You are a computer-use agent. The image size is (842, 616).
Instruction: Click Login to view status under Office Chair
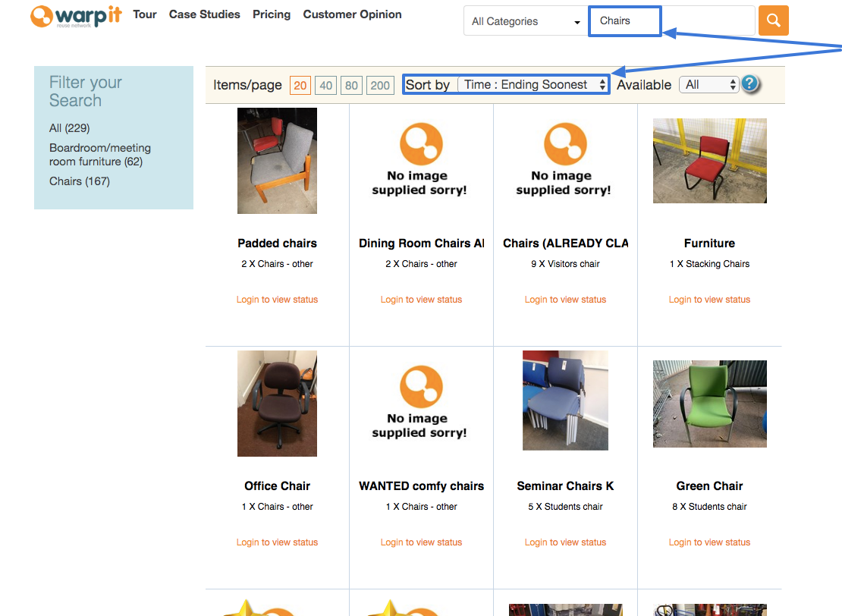point(277,542)
